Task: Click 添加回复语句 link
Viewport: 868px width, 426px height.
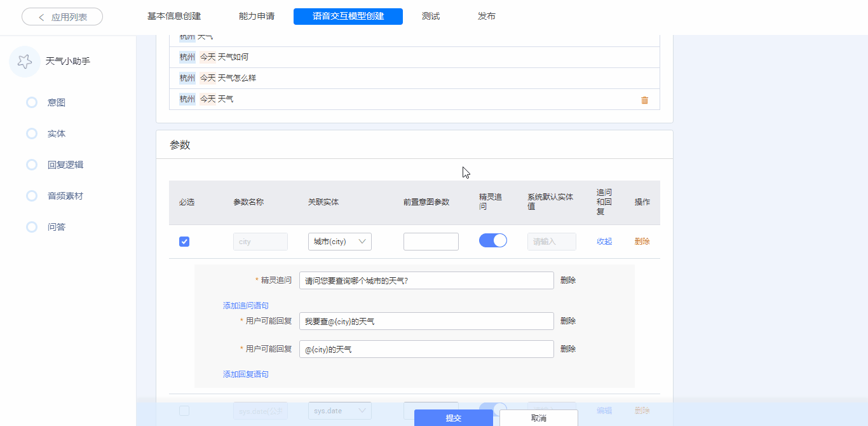Action: 246,374
